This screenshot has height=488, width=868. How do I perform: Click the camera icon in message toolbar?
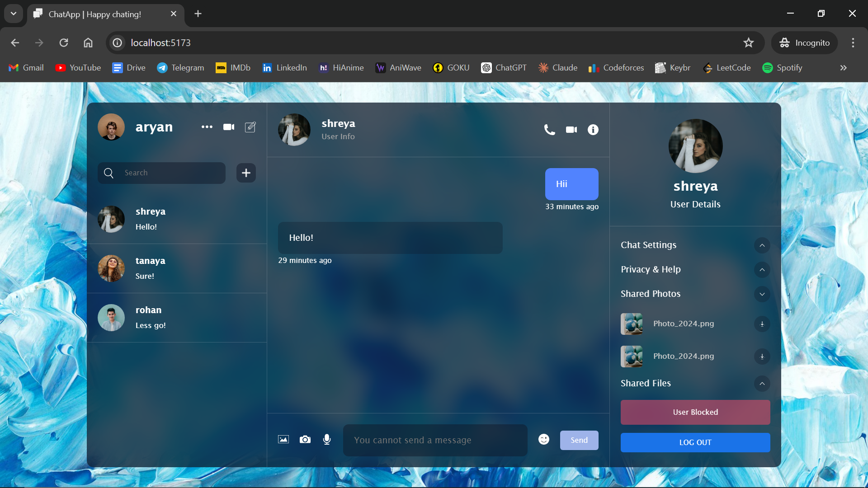[x=305, y=440]
